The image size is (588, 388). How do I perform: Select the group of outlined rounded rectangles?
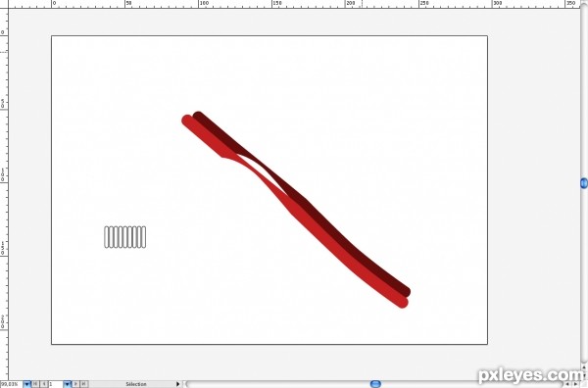click(x=124, y=237)
